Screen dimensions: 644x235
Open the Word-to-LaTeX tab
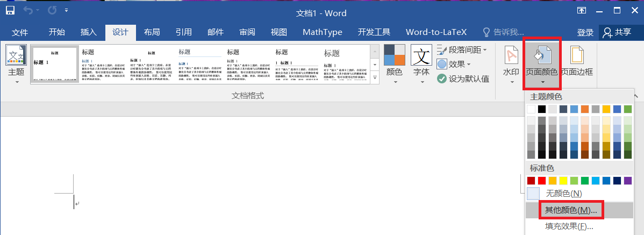click(436, 32)
